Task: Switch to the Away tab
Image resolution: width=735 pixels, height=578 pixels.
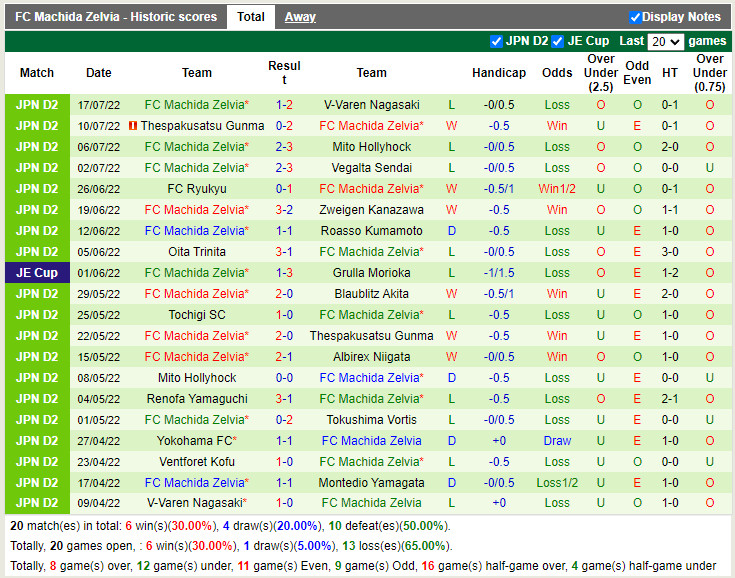Action: 300,17
